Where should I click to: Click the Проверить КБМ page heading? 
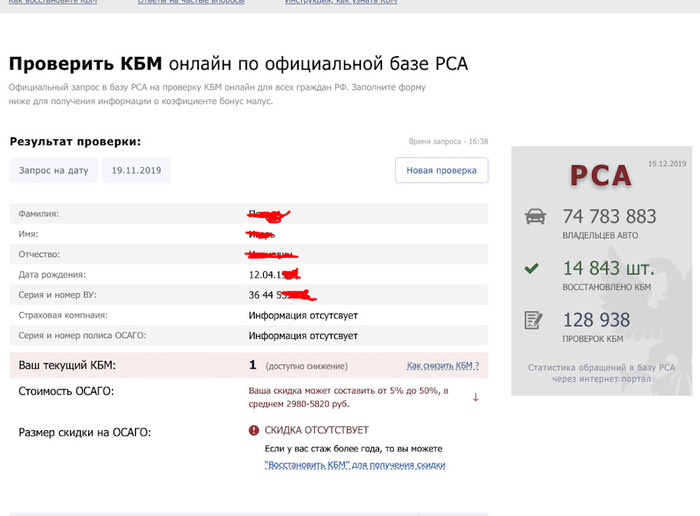coord(85,64)
